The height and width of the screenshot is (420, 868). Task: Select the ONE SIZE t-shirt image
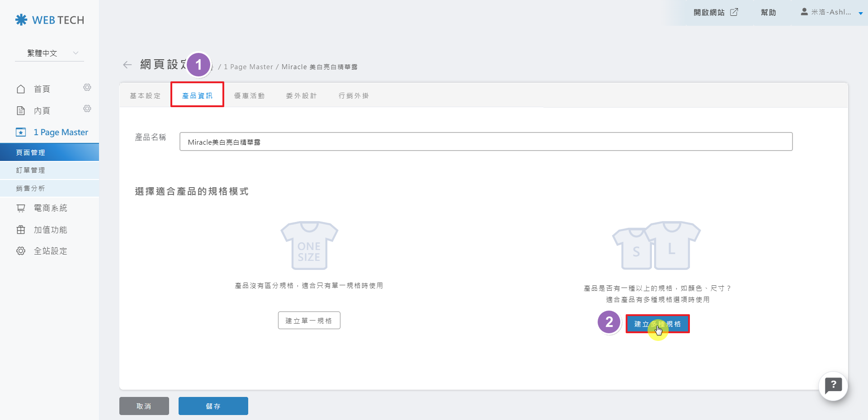[x=309, y=245]
